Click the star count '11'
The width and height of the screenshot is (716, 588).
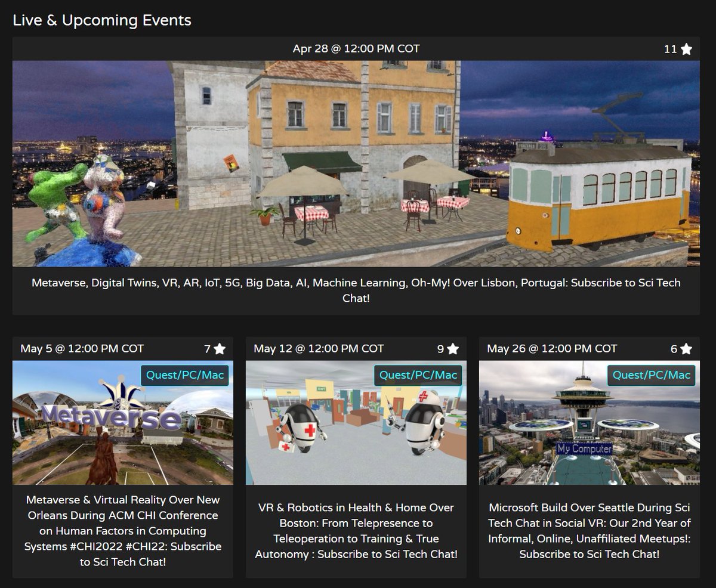pyautogui.click(x=671, y=49)
